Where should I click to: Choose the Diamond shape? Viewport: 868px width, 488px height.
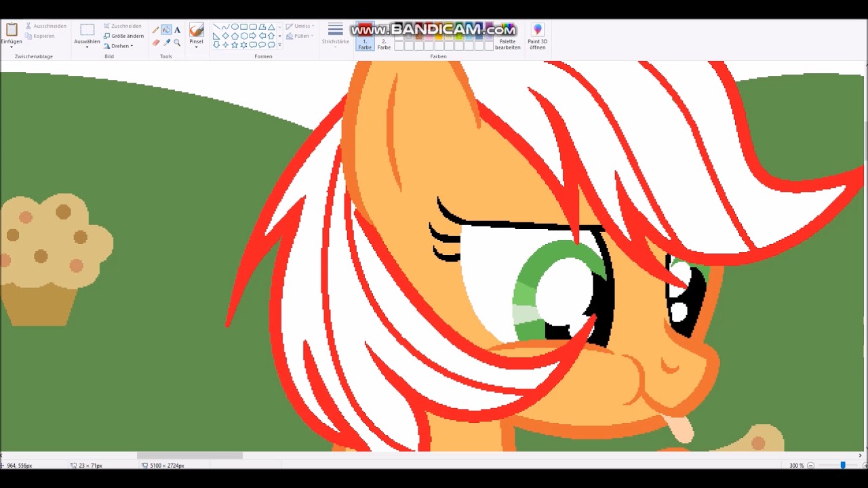pyautogui.click(x=226, y=36)
